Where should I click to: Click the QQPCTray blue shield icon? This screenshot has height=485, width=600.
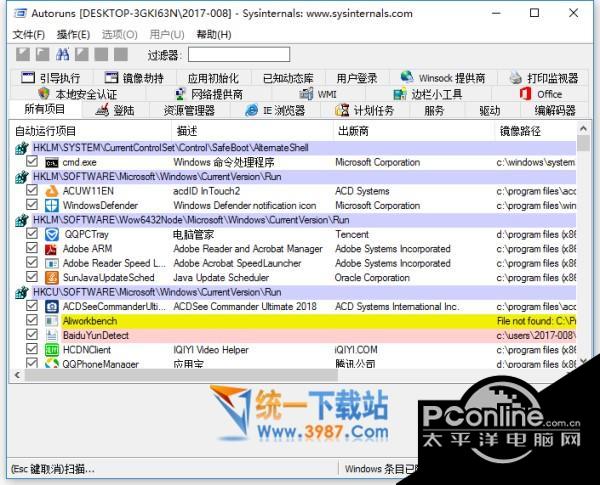tap(52, 234)
